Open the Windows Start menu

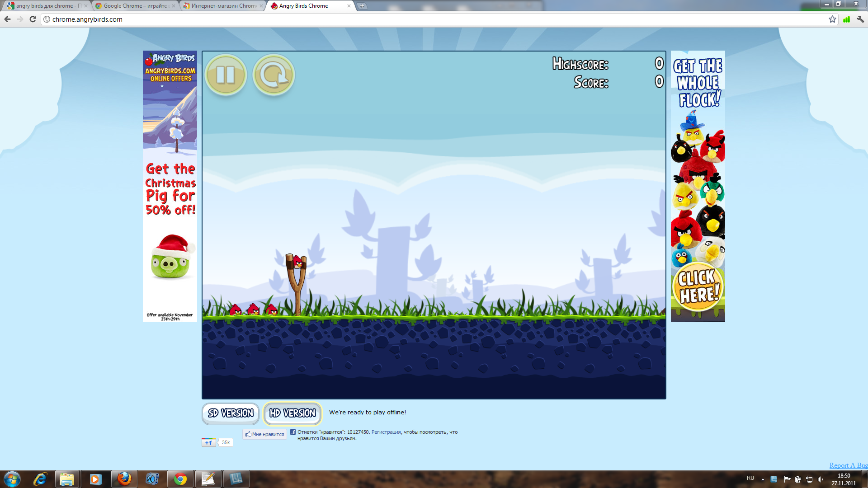[x=12, y=479]
